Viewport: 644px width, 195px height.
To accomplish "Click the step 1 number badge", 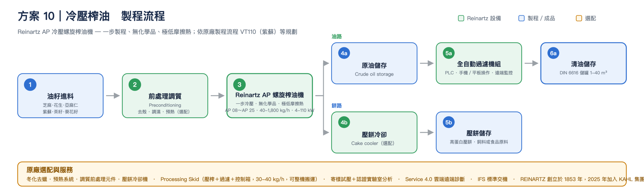I will [30, 85].
